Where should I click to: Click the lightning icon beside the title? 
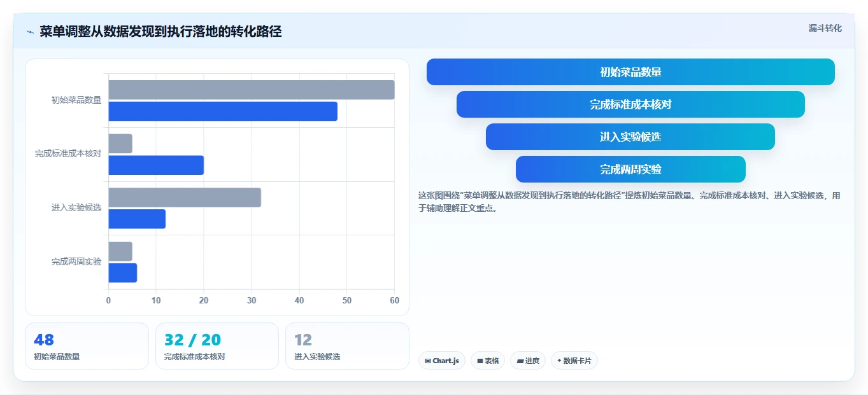click(30, 32)
